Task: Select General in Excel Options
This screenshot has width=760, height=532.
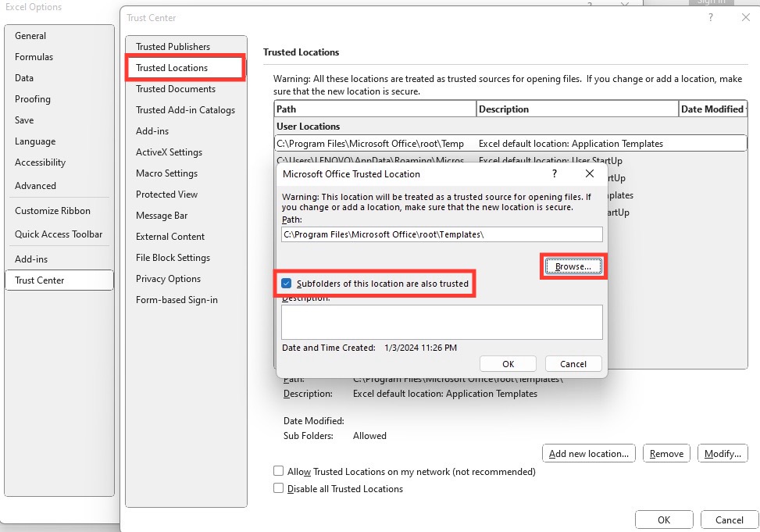Action: click(x=30, y=36)
